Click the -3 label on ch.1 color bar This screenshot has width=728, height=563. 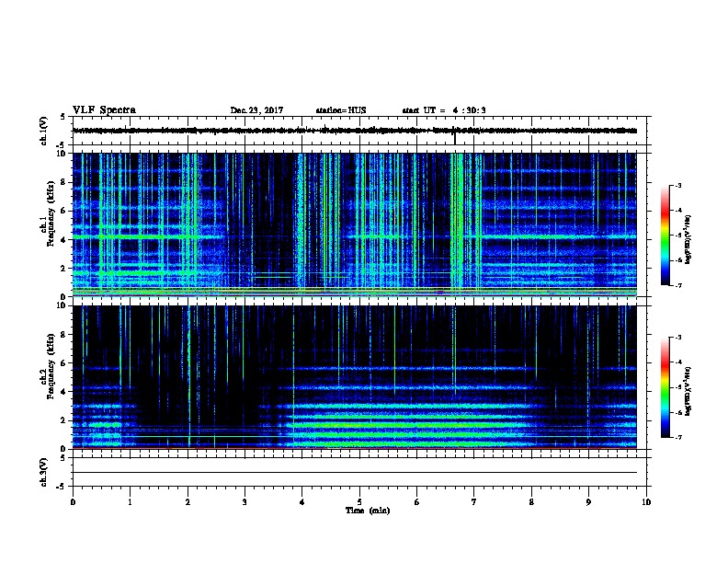pyautogui.click(x=677, y=185)
